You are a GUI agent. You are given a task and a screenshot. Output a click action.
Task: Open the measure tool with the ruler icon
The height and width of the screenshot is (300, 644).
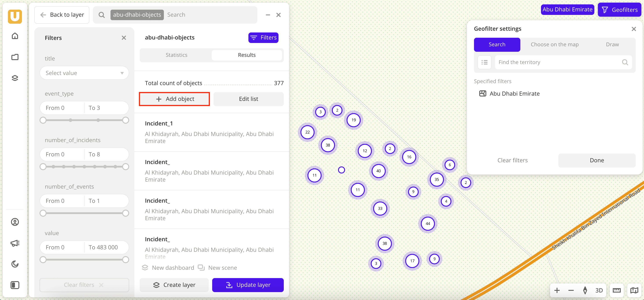click(617, 290)
